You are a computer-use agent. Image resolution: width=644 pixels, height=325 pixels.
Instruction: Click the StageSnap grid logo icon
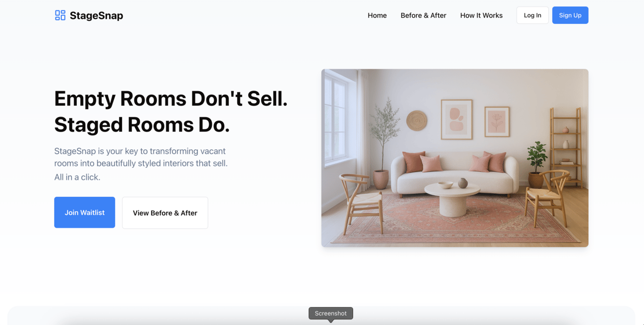(60, 15)
